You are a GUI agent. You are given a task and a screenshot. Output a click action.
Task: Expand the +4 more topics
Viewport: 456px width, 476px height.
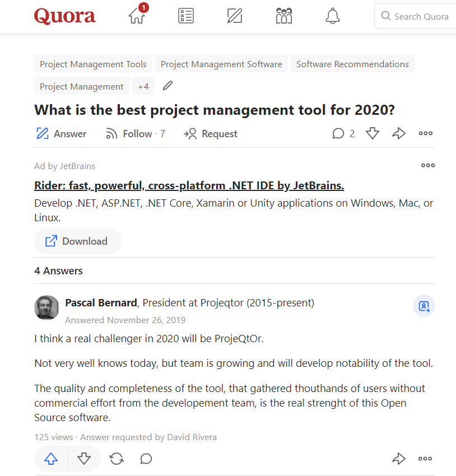143,86
